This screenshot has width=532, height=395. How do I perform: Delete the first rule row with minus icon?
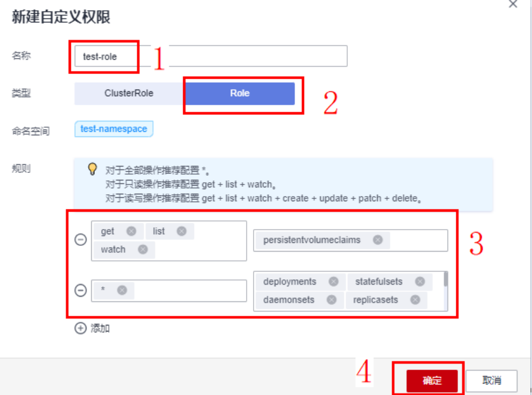coord(80,240)
